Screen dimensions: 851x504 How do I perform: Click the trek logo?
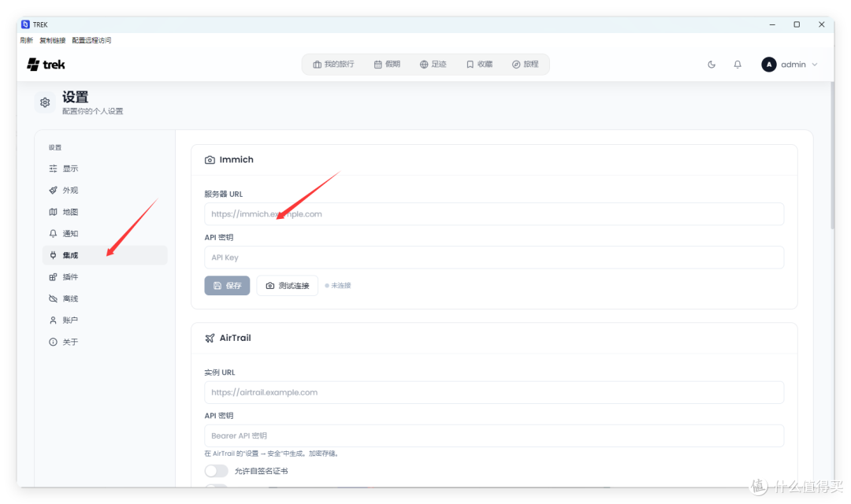click(46, 65)
